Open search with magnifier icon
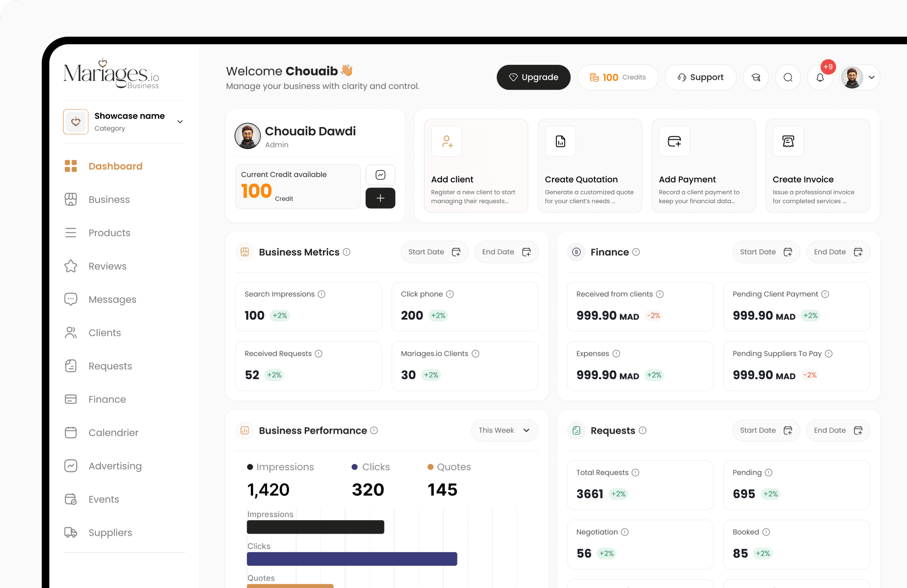 pyautogui.click(x=788, y=78)
